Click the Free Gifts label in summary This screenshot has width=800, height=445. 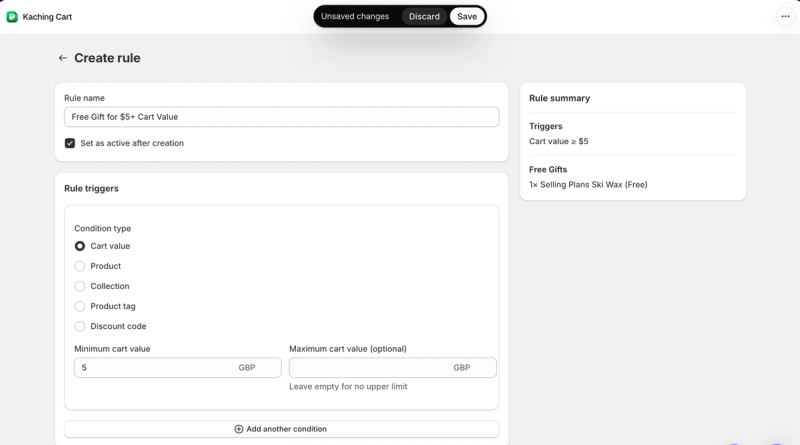point(548,169)
